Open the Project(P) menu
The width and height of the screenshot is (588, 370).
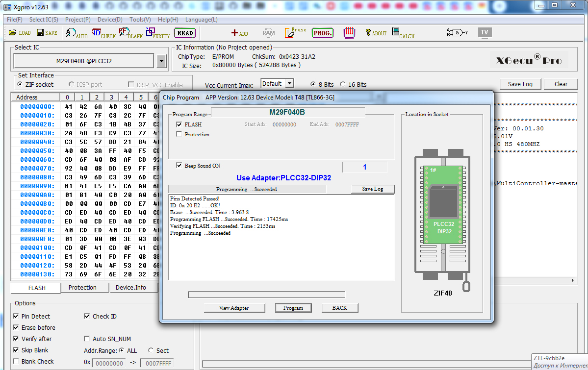[x=78, y=20]
